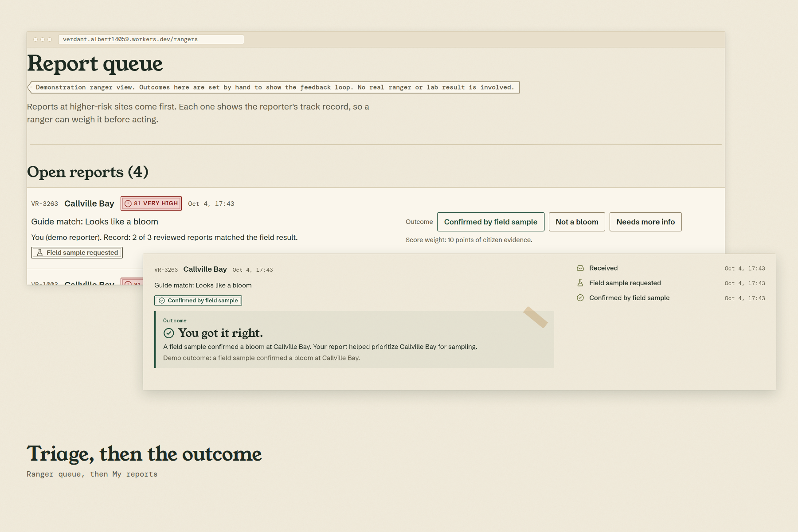This screenshot has height=532, width=798.
Task: Click the timestamp on the Received timeline row
Action: click(745, 269)
